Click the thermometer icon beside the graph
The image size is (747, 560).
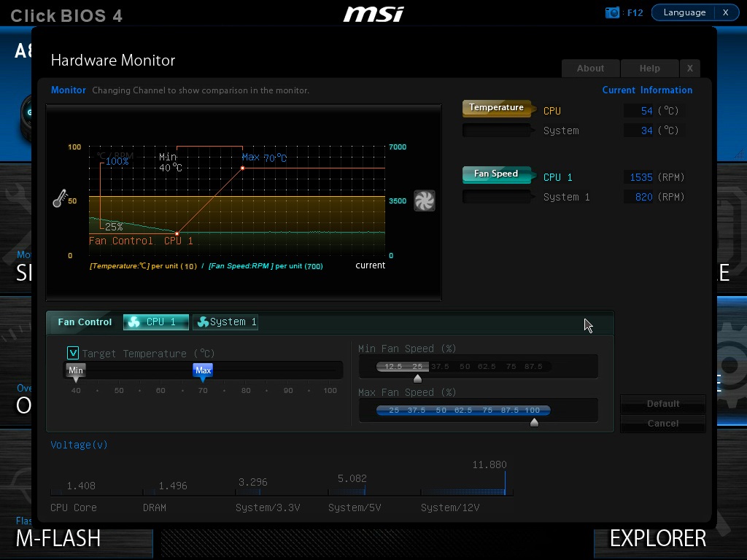point(60,198)
